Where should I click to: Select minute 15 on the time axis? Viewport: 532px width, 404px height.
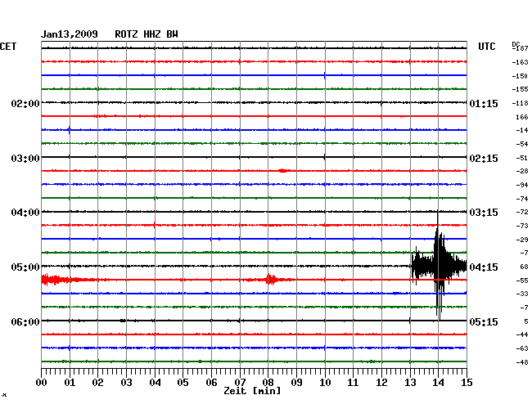coord(467,382)
